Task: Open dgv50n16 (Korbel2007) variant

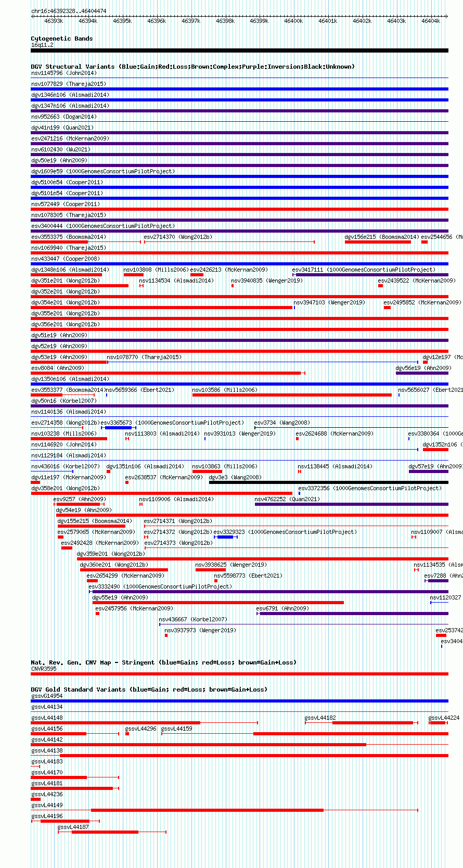Action: (64, 401)
